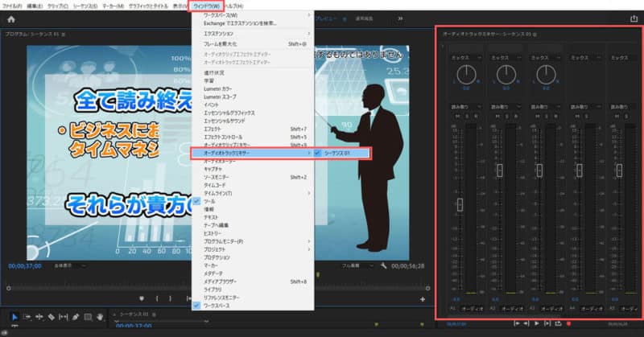Image resolution: width=644 pixels, height=337 pixels.
Task: Click the program monitor timecode 00;00;37;00
Action: (25, 265)
